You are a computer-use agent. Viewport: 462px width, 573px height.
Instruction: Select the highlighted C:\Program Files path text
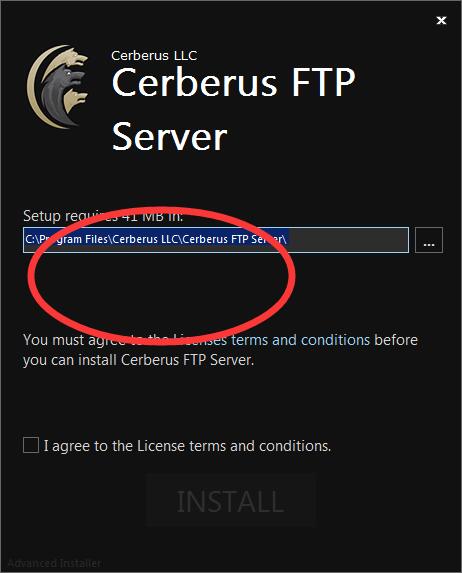(156, 239)
